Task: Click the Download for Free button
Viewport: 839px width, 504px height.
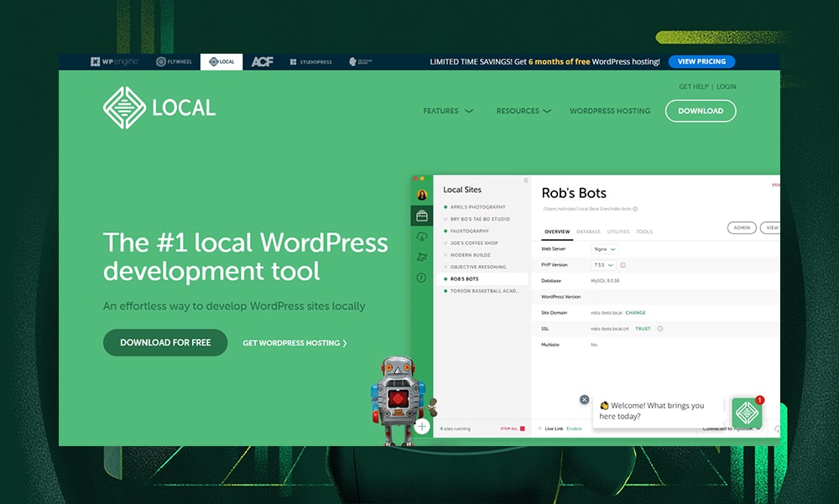Action: pos(164,342)
